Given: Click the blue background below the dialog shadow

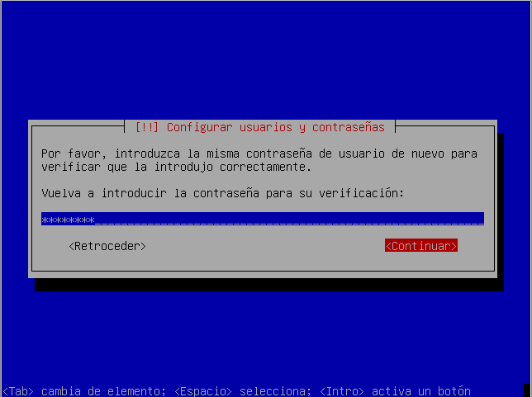Looking at the screenshot, I should point(266,338).
